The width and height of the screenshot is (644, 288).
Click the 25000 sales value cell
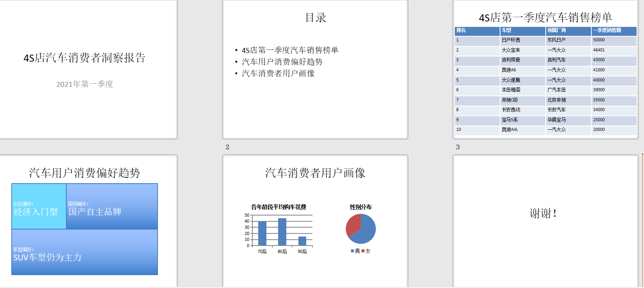(614, 120)
